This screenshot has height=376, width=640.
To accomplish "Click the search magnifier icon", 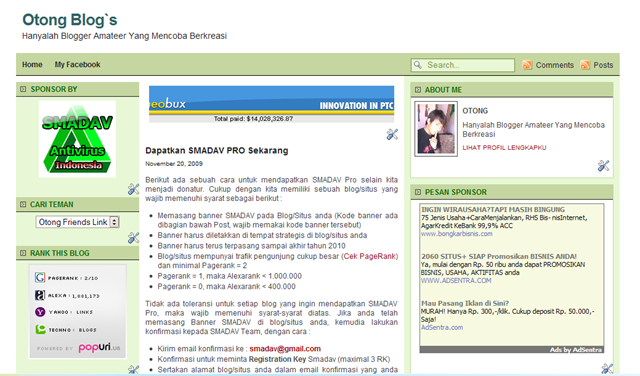I will point(418,65).
